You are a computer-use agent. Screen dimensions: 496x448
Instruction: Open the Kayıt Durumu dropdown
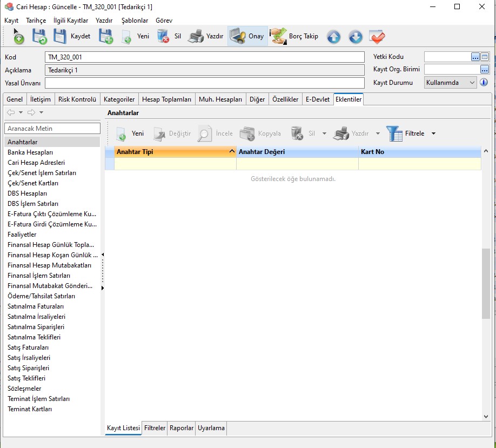click(472, 83)
